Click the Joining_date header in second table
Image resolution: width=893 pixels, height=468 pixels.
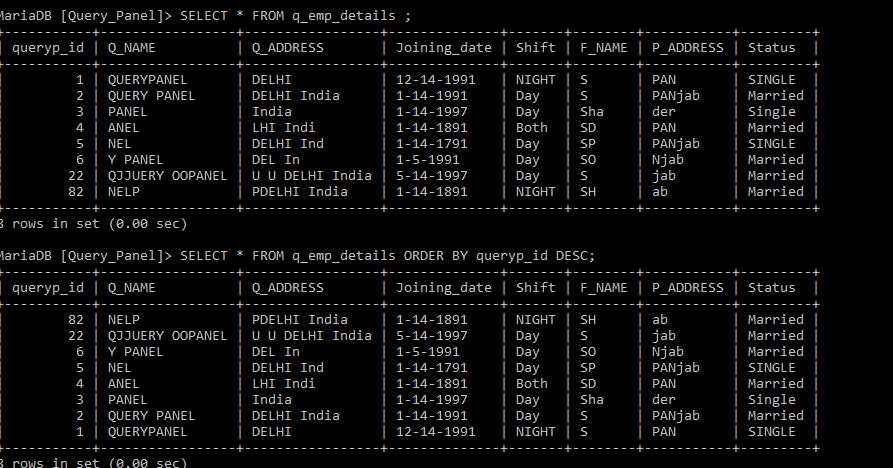pos(443,287)
